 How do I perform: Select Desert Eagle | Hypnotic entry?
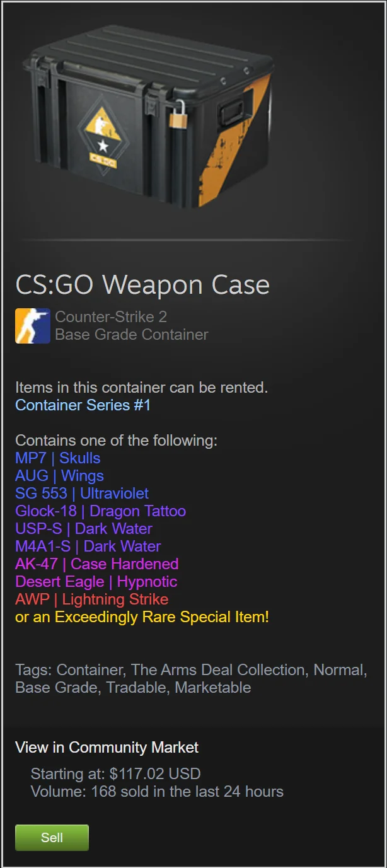[x=96, y=582]
